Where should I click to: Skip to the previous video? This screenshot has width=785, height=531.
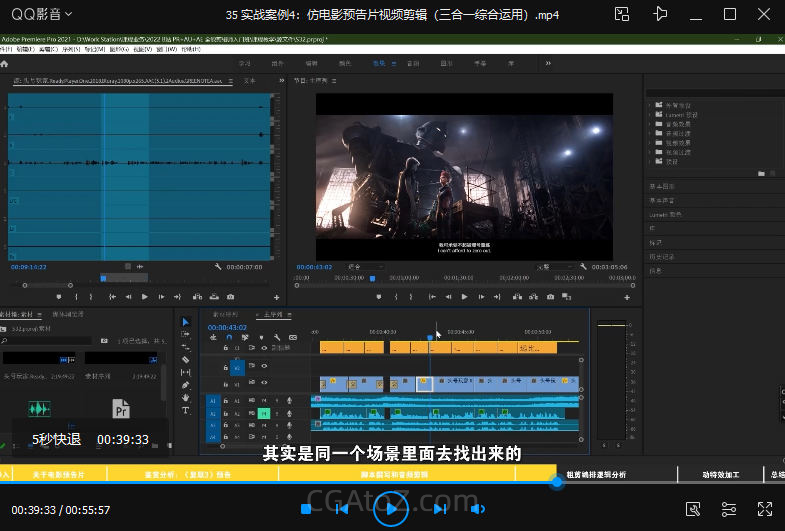341,509
